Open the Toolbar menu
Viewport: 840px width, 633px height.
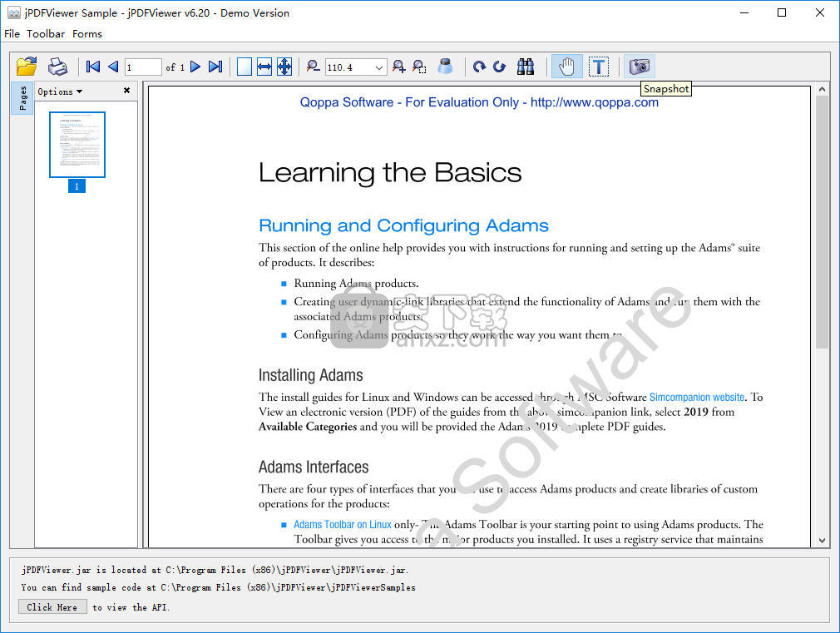click(46, 34)
